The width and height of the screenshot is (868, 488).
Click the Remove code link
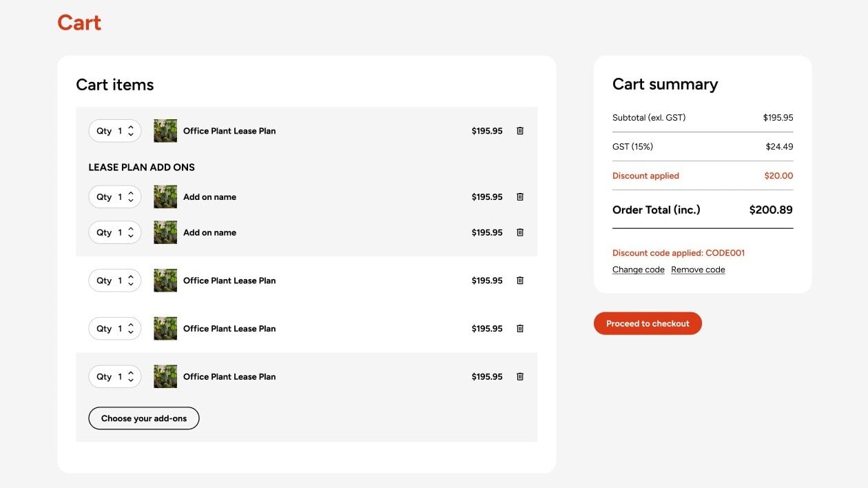(x=698, y=270)
